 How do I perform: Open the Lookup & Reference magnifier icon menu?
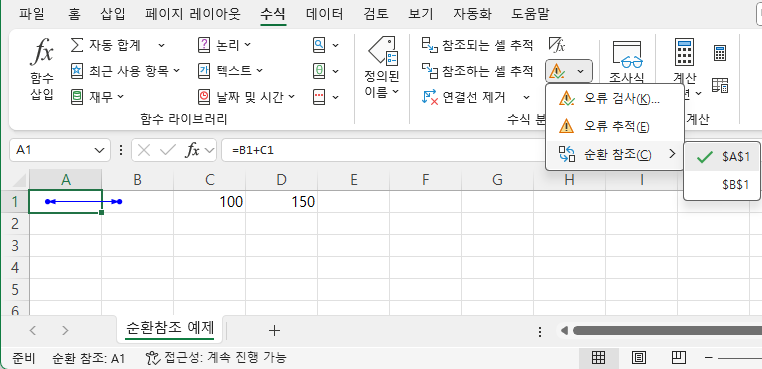pyautogui.click(x=325, y=45)
